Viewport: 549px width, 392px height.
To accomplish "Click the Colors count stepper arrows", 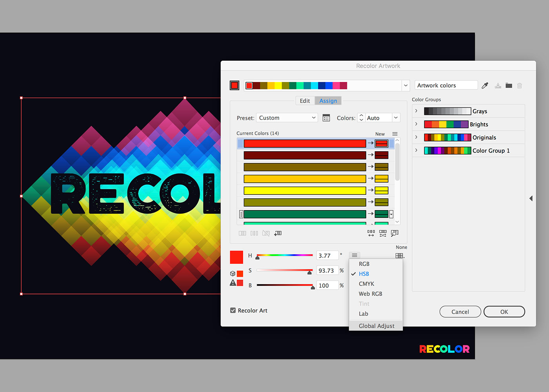I will point(361,118).
